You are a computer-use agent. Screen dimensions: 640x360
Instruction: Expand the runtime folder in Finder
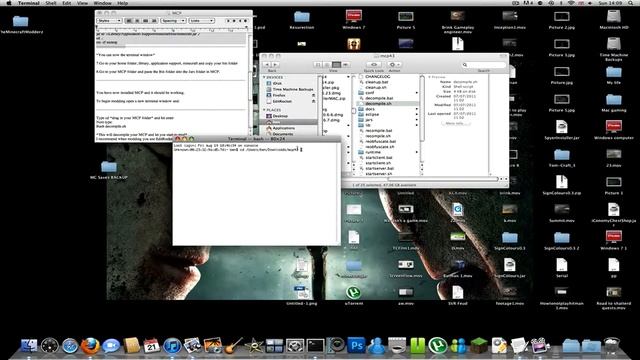click(417, 152)
